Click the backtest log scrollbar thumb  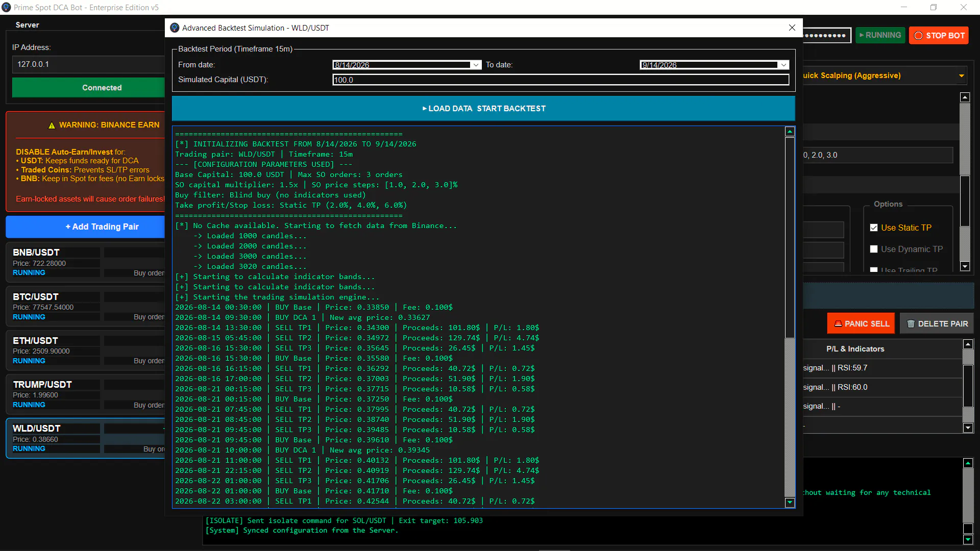(x=790, y=237)
